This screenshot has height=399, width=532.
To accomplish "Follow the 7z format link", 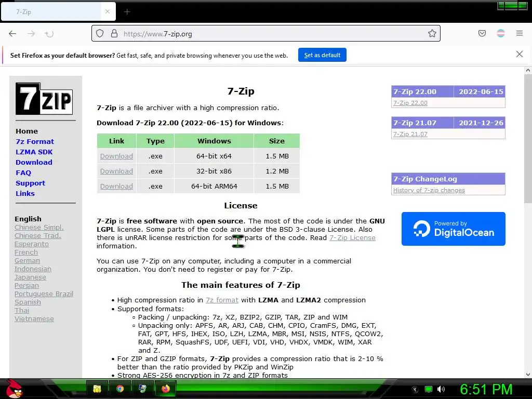I will 222,300.
